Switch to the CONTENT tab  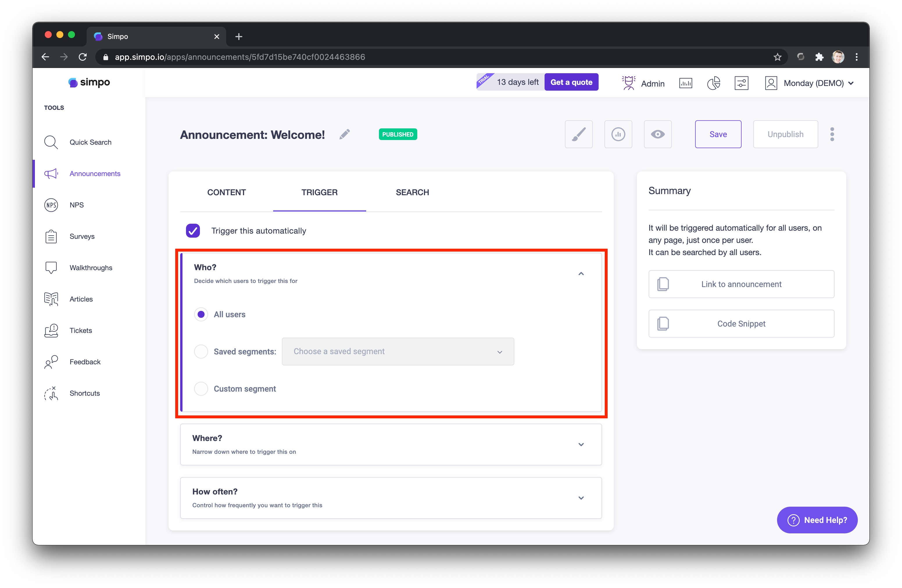(x=226, y=192)
